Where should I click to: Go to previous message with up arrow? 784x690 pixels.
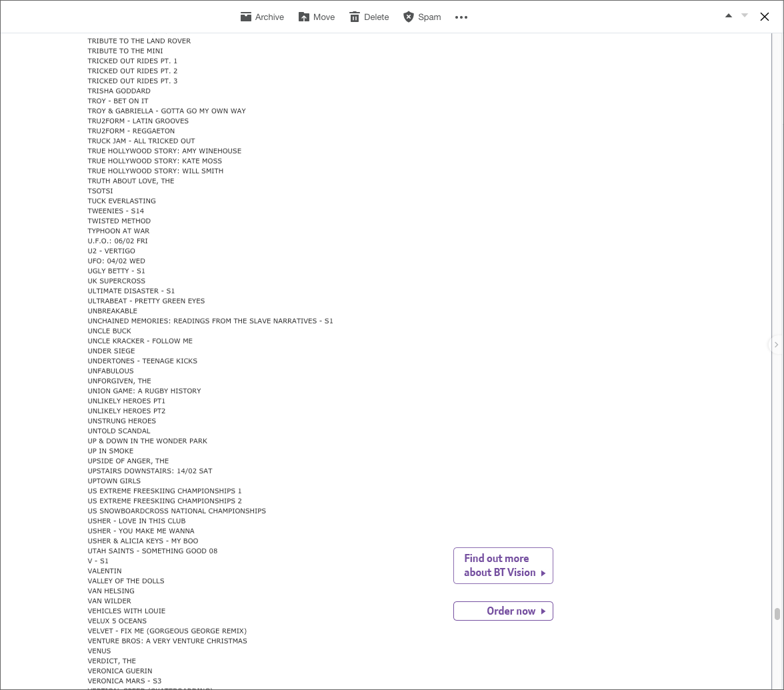(729, 15)
